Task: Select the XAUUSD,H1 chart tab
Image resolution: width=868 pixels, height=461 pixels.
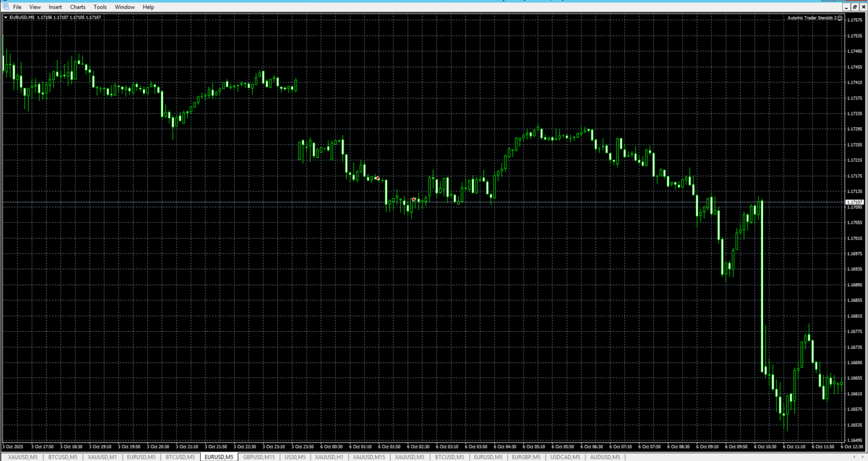Action: tap(329, 457)
